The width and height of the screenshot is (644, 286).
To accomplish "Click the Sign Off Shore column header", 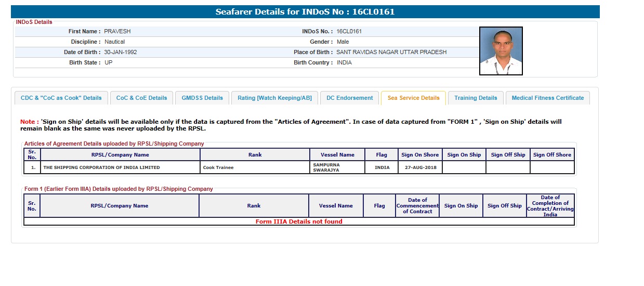I will click(x=551, y=154).
